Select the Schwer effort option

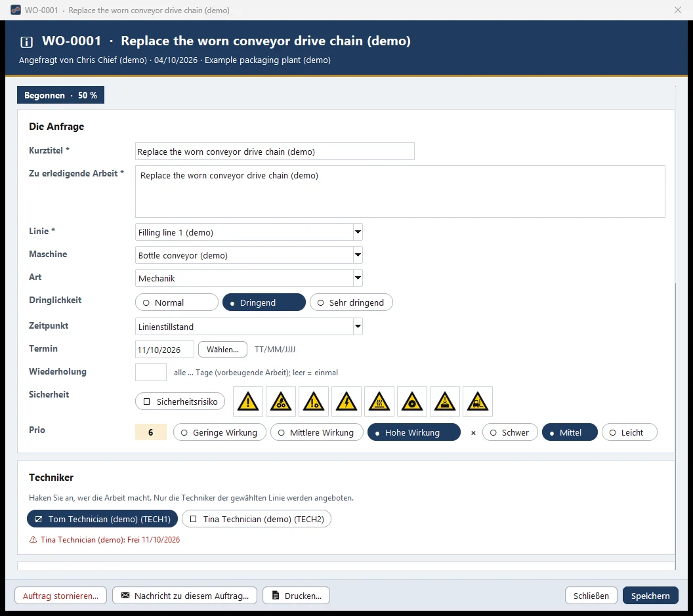[x=510, y=432]
